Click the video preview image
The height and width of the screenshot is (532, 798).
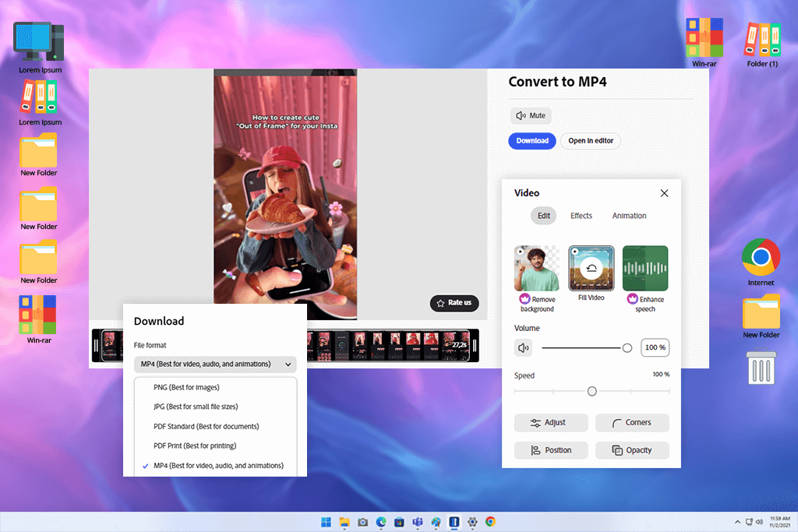[285, 194]
